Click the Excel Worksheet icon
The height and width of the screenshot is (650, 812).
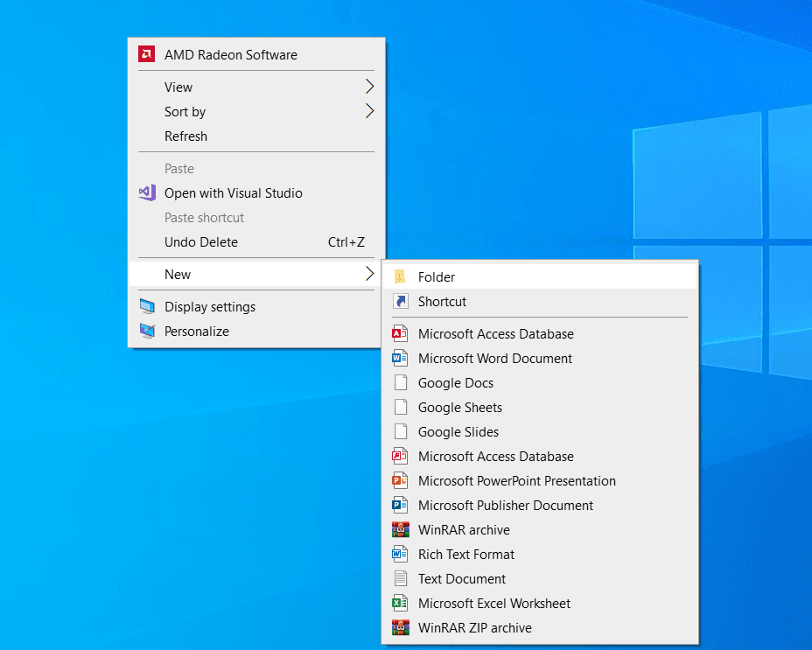[400, 603]
